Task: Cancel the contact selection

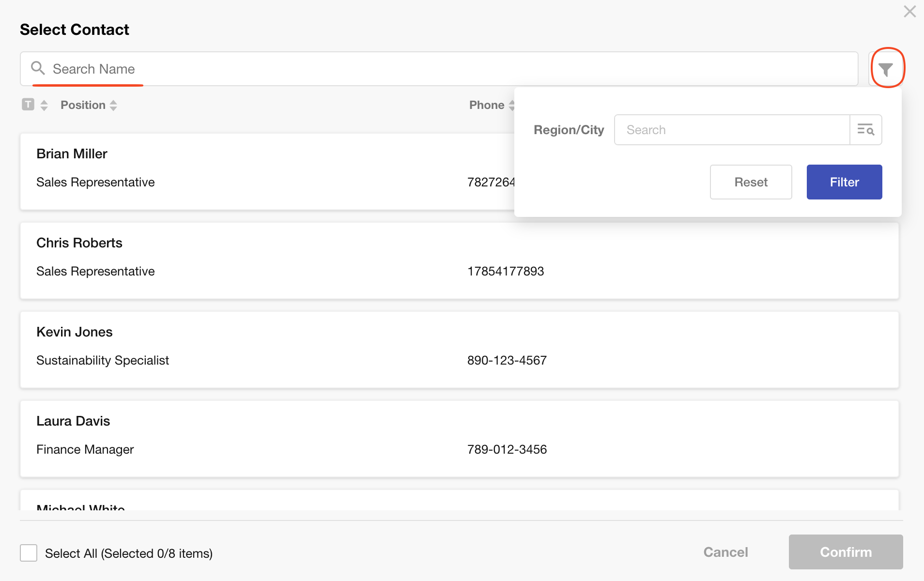Action: (725, 552)
